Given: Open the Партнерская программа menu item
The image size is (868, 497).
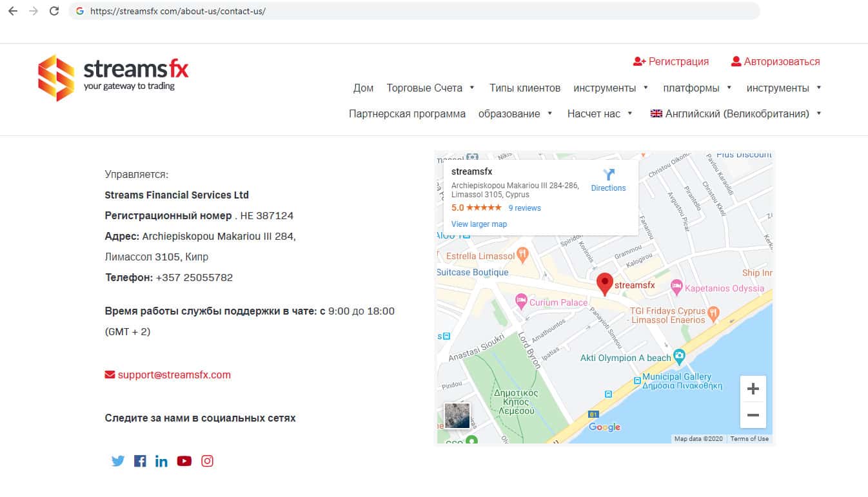Looking at the screenshot, I should coord(407,113).
